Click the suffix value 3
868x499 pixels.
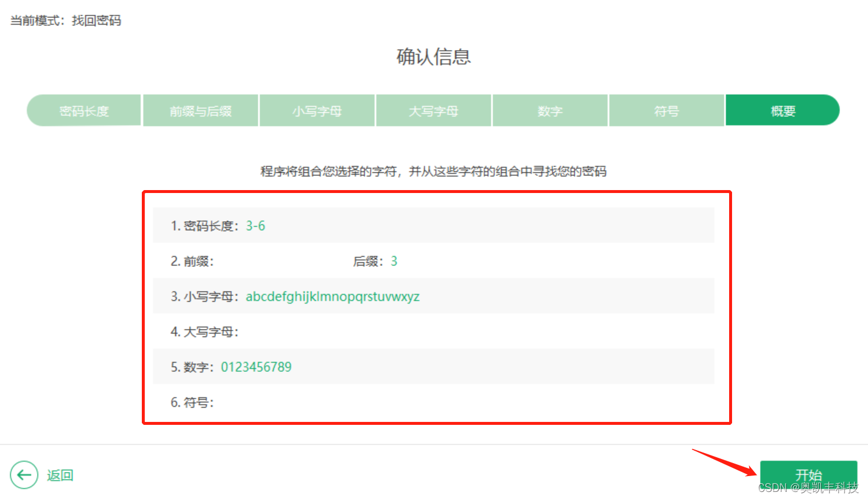point(394,261)
